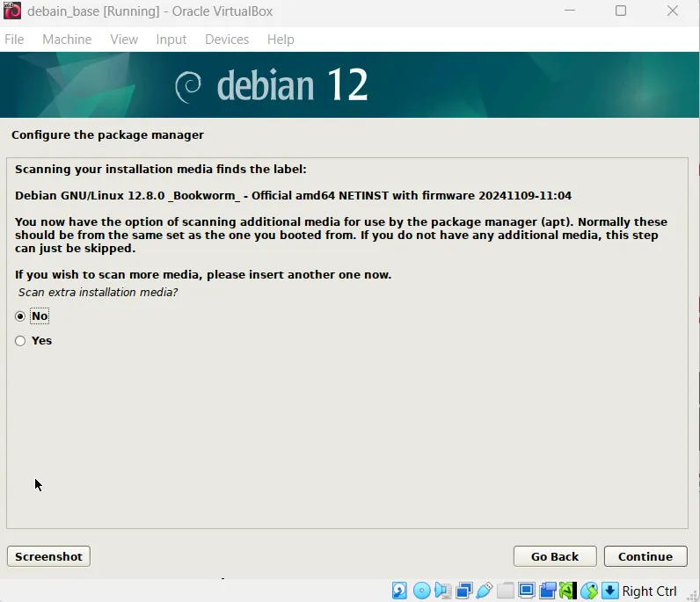Click the window resize grip corner

point(693,596)
